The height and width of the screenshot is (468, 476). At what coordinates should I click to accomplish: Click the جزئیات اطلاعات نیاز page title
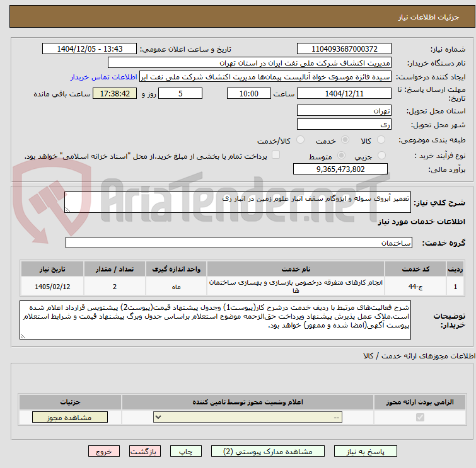[x=429, y=17]
